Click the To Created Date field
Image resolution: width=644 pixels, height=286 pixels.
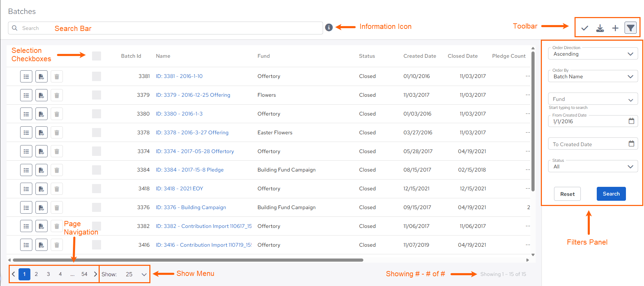pos(593,144)
